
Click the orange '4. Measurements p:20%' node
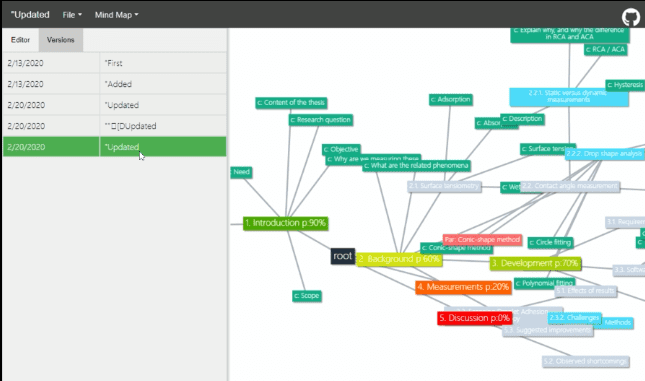pyautogui.click(x=463, y=287)
